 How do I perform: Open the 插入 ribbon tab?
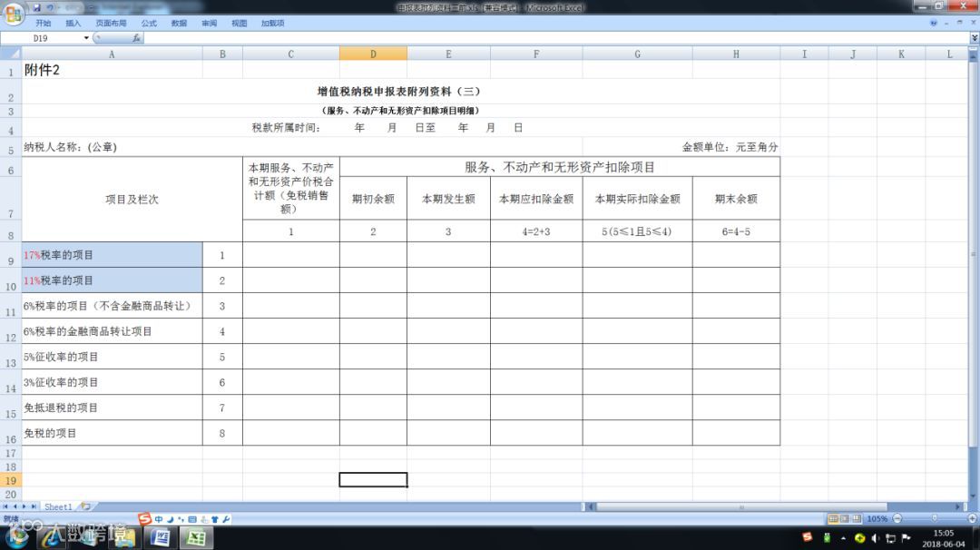[73, 23]
